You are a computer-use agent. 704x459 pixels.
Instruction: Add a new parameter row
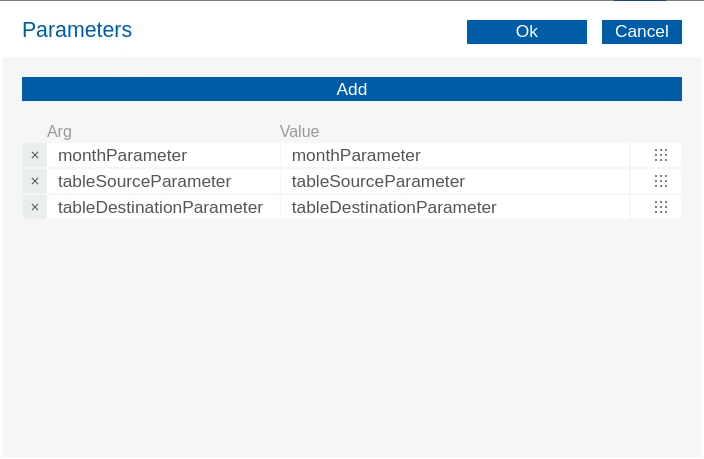[x=352, y=89]
